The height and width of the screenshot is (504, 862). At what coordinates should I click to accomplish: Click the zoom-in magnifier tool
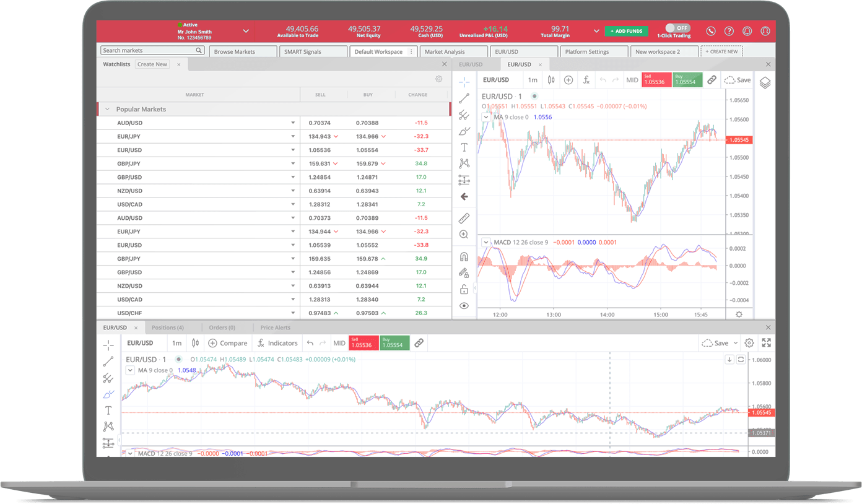point(464,234)
